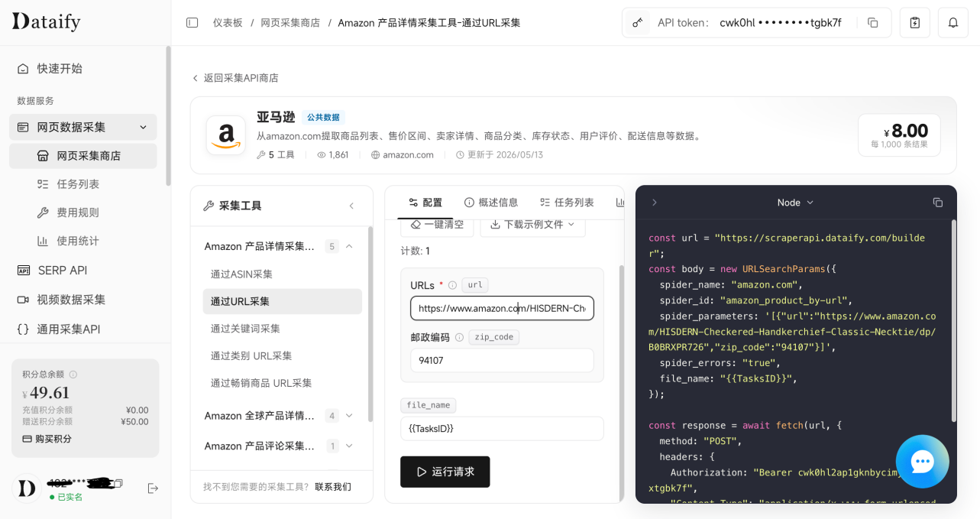This screenshot has height=519, width=980.
Task: Click the 联系我们 link
Action: tap(333, 487)
